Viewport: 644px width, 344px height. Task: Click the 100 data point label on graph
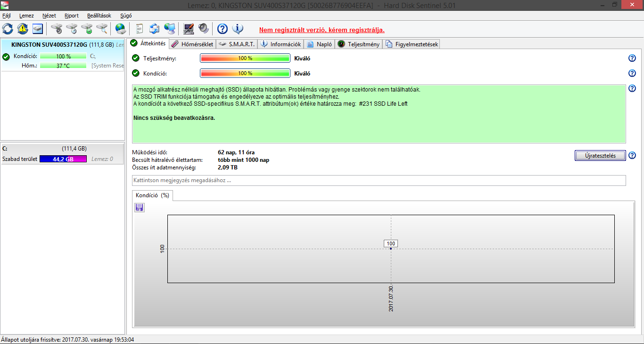click(391, 243)
